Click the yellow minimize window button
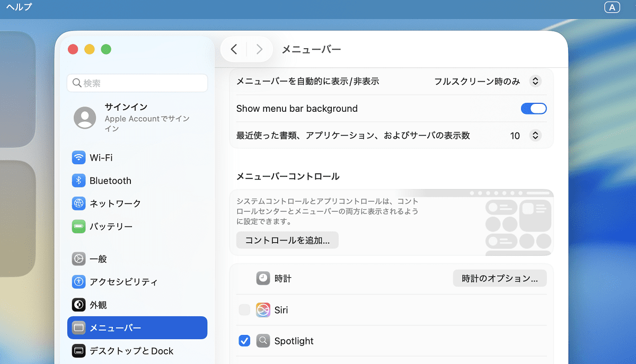The image size is (636, 364). click(90, 49)
